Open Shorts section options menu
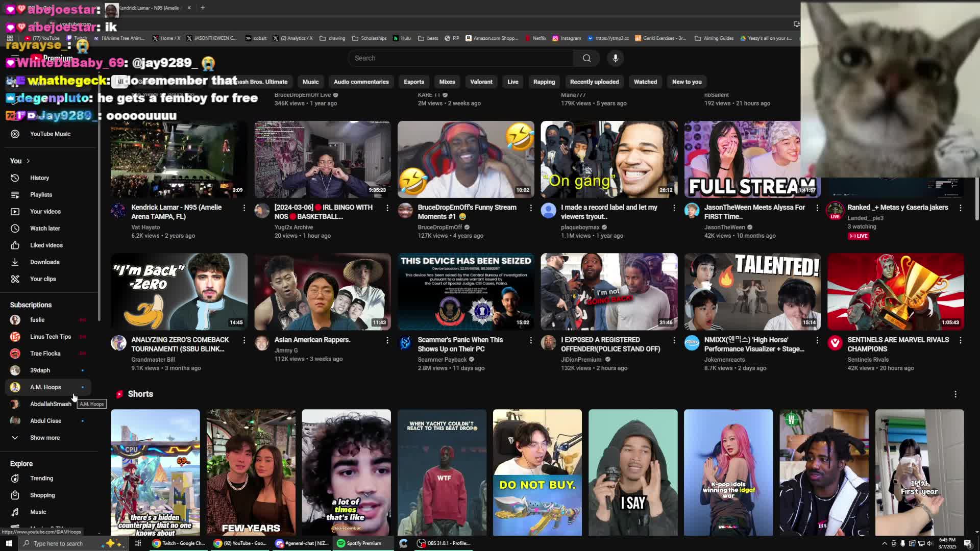Screen dimensions: 980x551 coord(955,394)
